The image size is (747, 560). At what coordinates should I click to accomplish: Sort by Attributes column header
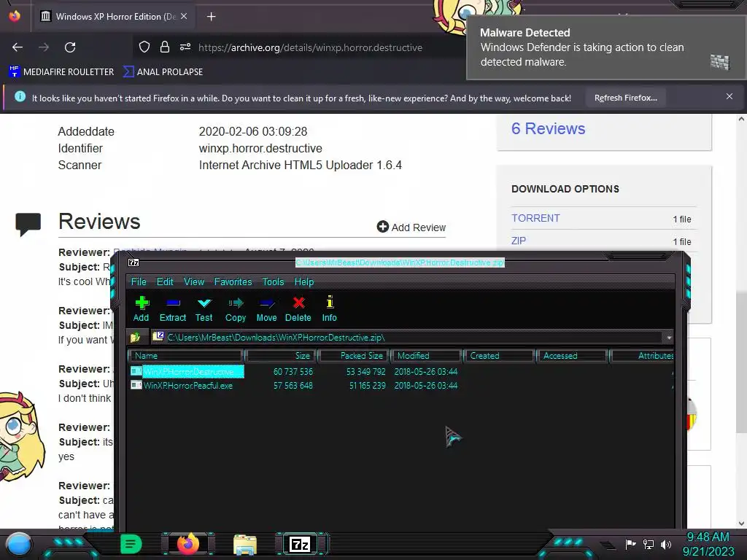(x=642, y=356)
